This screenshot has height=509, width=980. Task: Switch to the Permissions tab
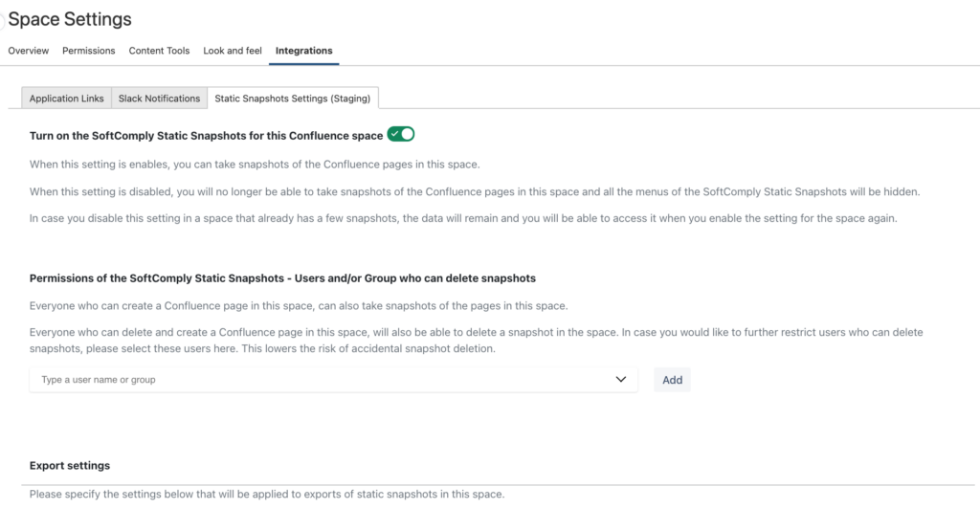(x=89, y=51)
